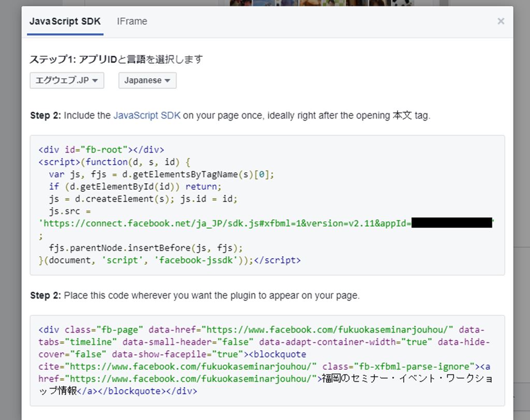This screenshot has width=530, height=420.
Task: Click the js.src = code line
Action: tap(70, 211)
